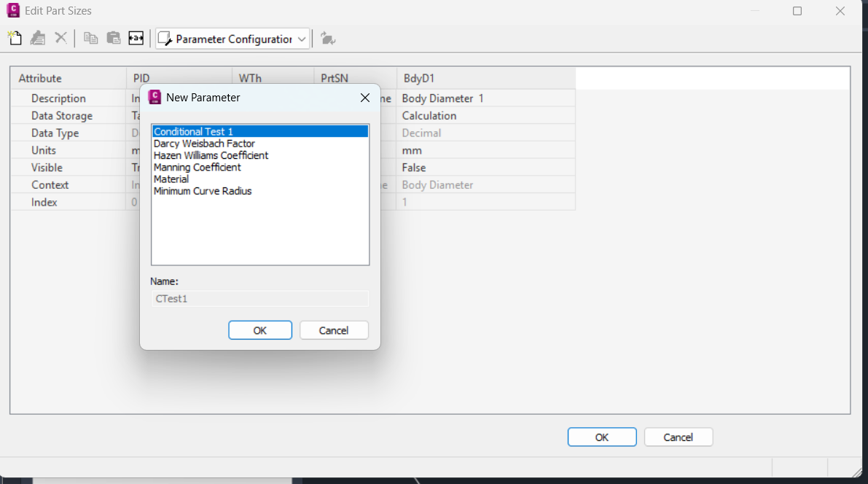
Task: Select Darcy Weisbach Factor parameter
Action: 259,144
